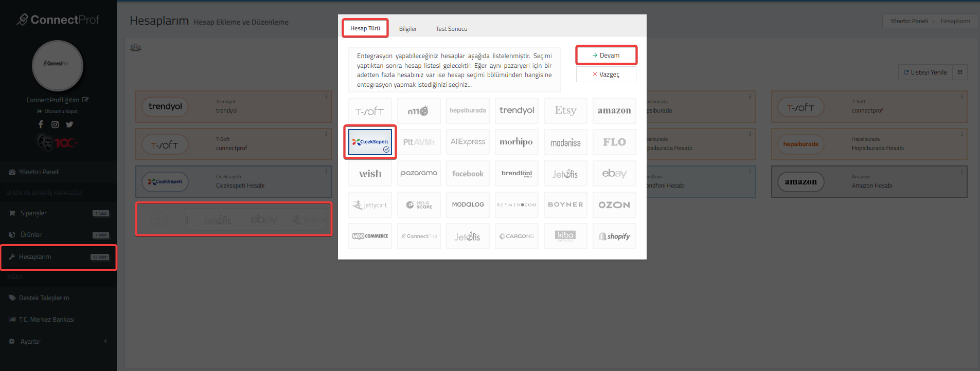Screen dimensions: 980x371
Task: Choose the morhipo tile
Action: pos(516,142)
